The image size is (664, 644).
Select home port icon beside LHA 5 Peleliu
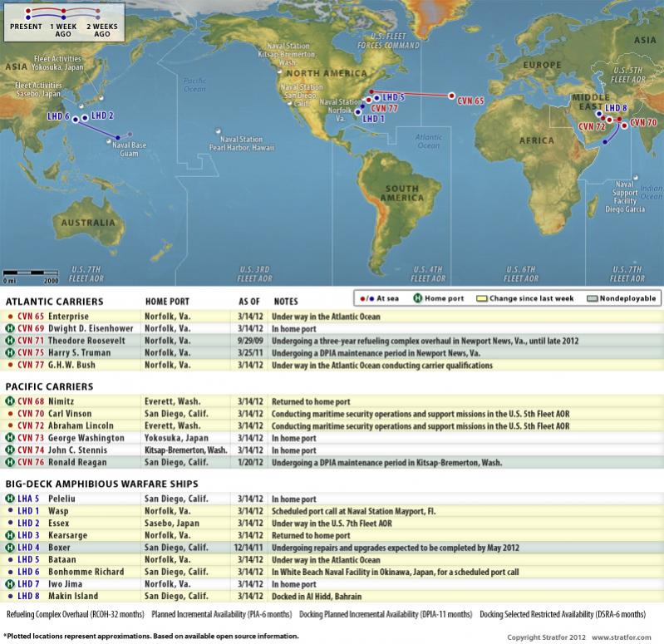tap(10, 499)
